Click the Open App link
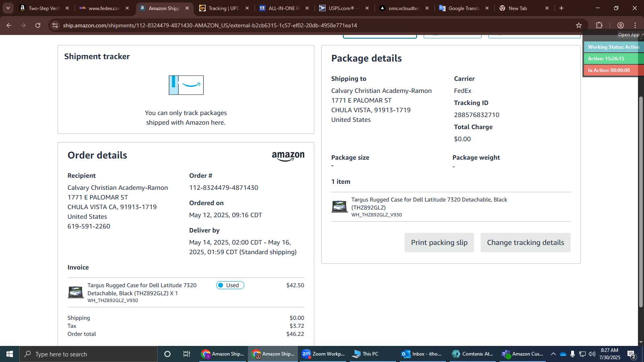The width and height of the screenshot is (644, 362). (x=630, y=35)
